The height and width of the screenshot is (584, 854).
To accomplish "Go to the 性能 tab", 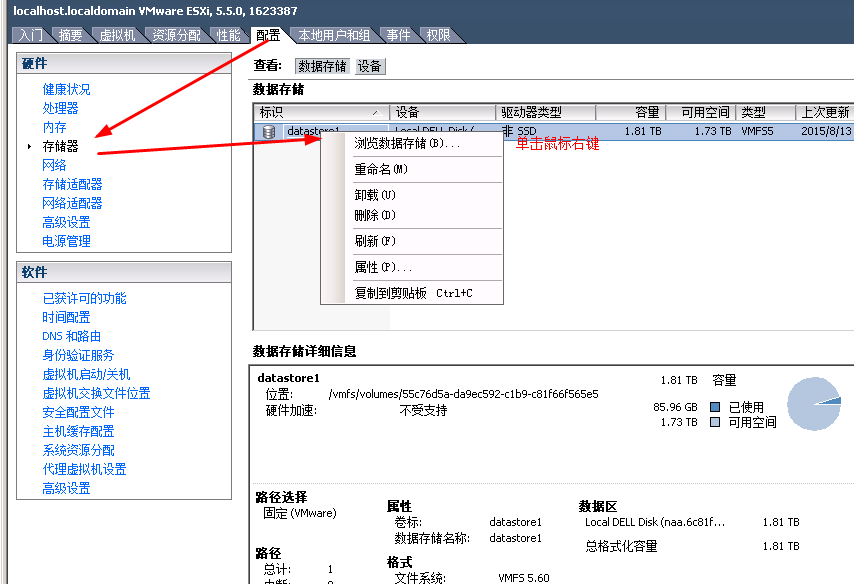I will point(228,35).
